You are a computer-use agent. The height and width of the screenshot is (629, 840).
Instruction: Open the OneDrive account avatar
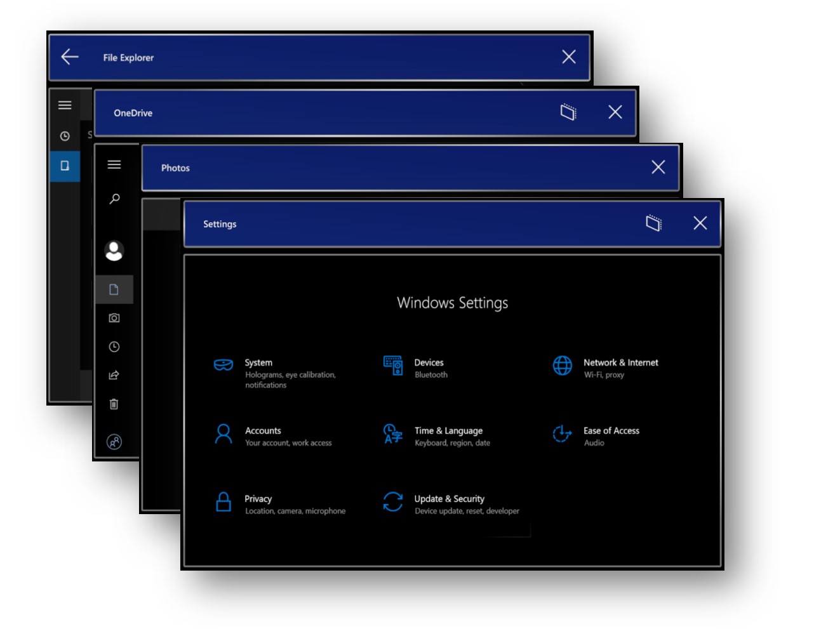pyautogui.click(x=114, y=251)
